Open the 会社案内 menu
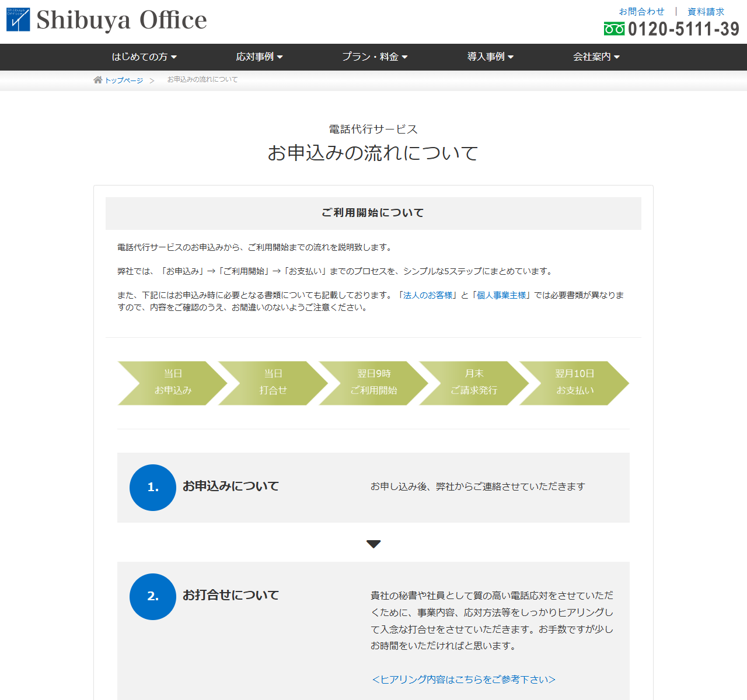747x700 pixels. (596, 57)
